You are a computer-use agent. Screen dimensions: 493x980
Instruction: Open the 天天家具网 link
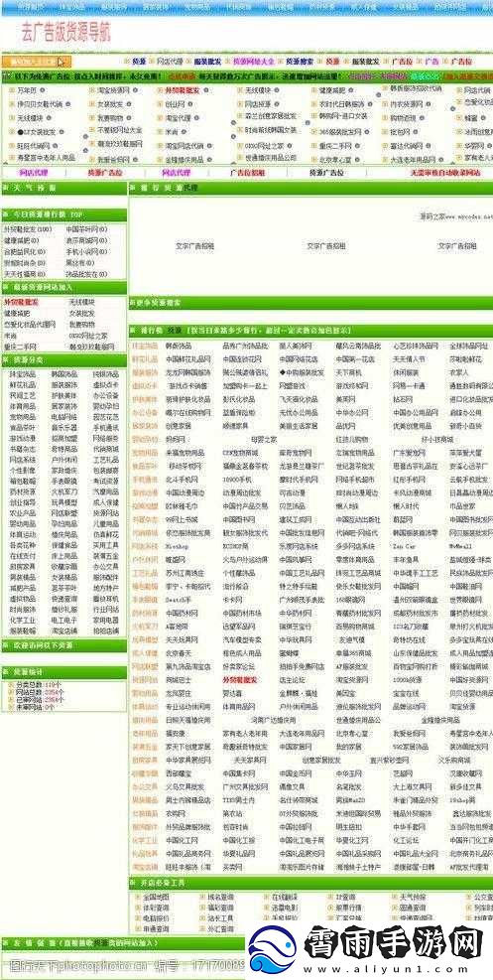point(250,760)
